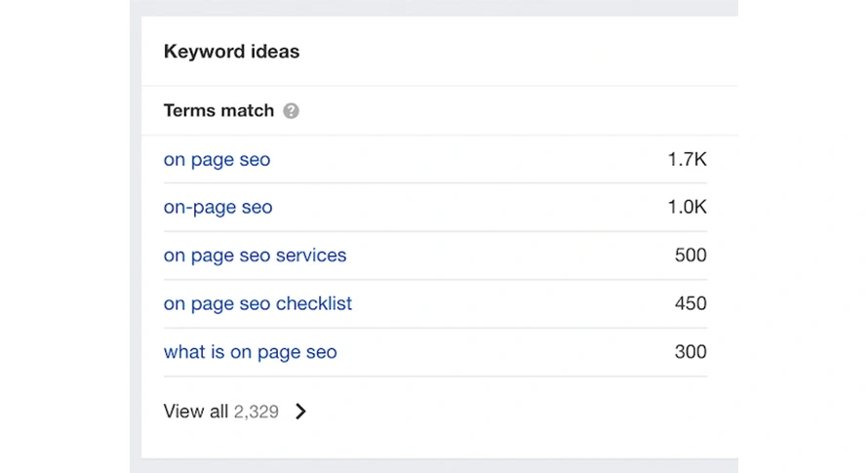This screenshot has height=473, width=868.
Task: Click the Keyword ideas panel title
Action: 231,52
